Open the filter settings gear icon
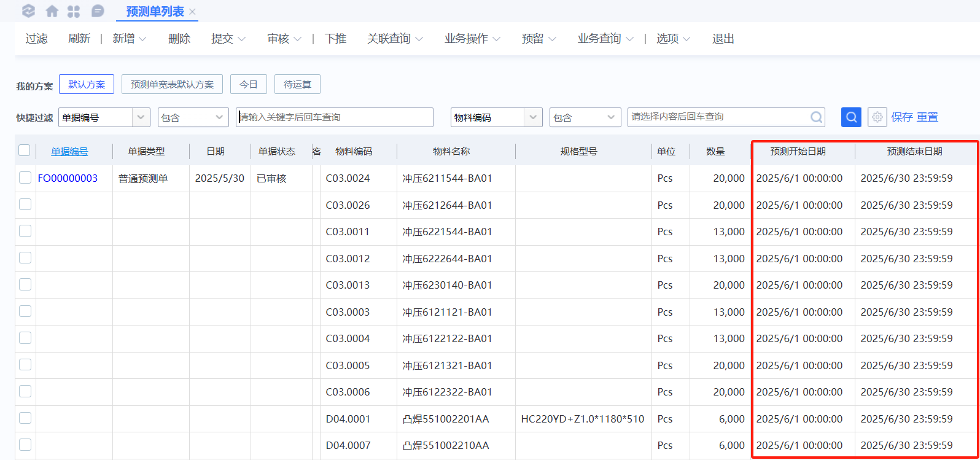 [877, 117]
